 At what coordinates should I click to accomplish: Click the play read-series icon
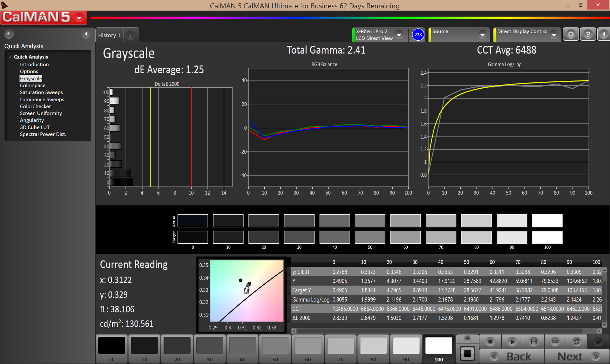pos(512,342)
